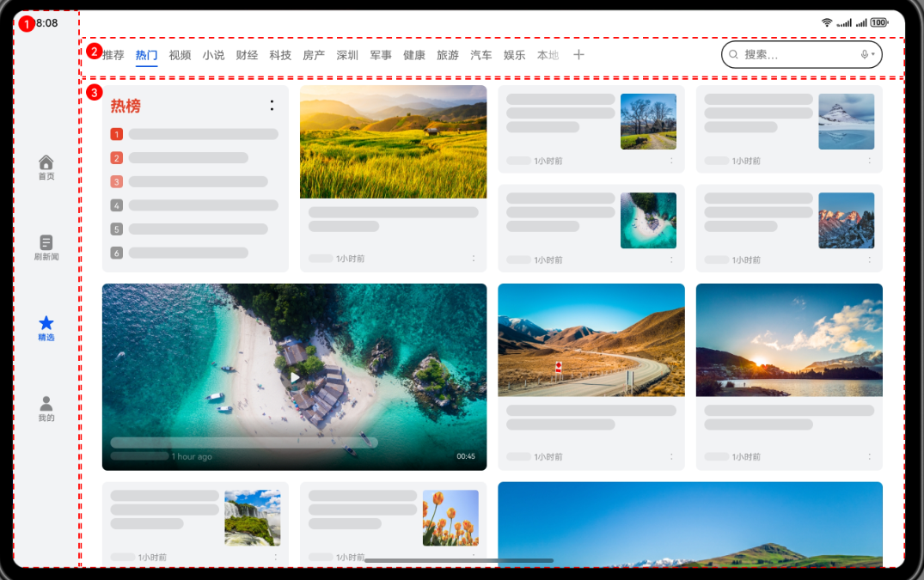Open hot list item number 3
Viewport: 924px width, 580px height.
(x=189, y=182)
